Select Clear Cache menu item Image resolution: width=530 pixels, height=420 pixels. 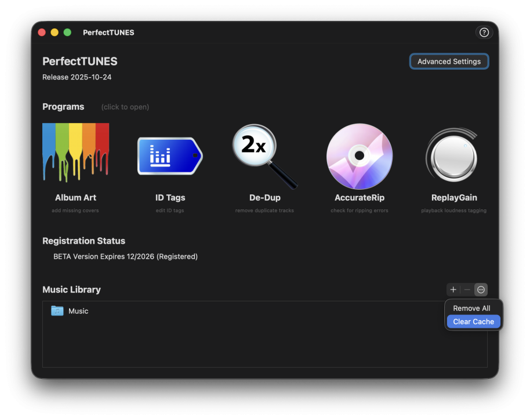pyautogui.click(x=473, y=321)
